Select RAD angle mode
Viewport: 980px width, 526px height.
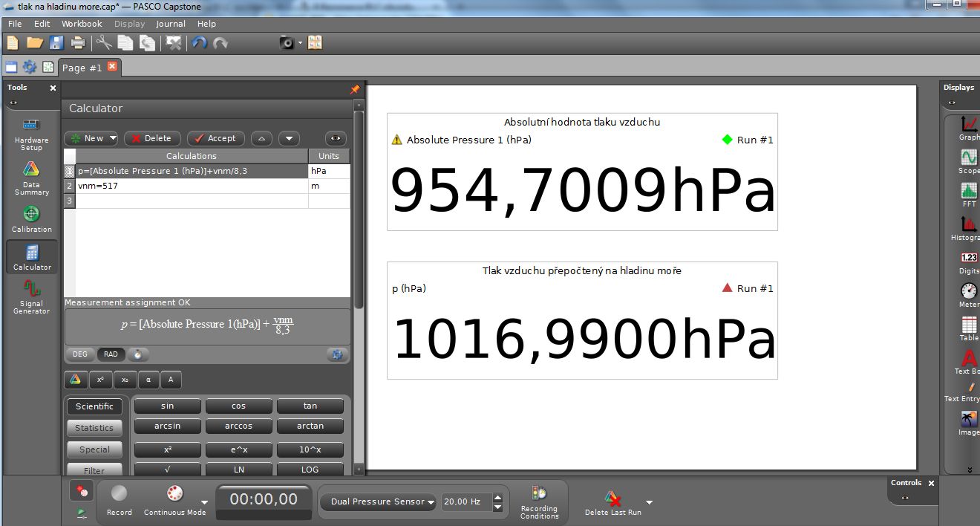(x=111, y=354)
